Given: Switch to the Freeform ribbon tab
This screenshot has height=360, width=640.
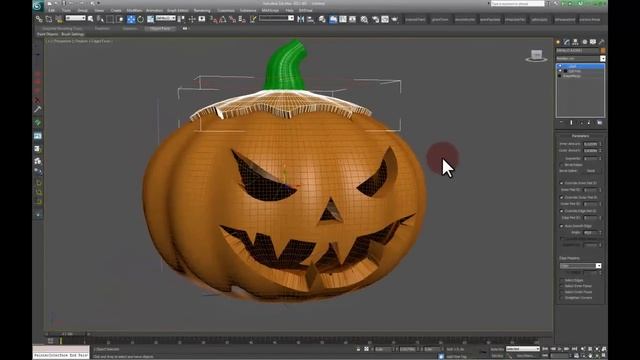Looking at the screenshot, I should pyautogui.click(x=102, y=29).
